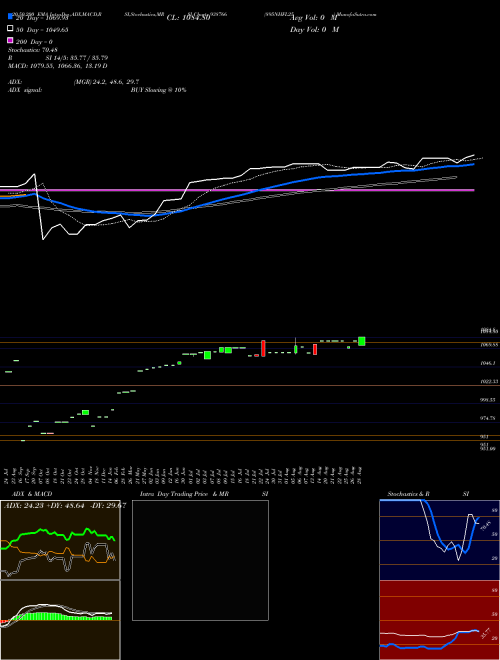500x660 pixels.
Task: Click the 'Intra Day Trading Price & MR' panel title
Action: (184, 494)
